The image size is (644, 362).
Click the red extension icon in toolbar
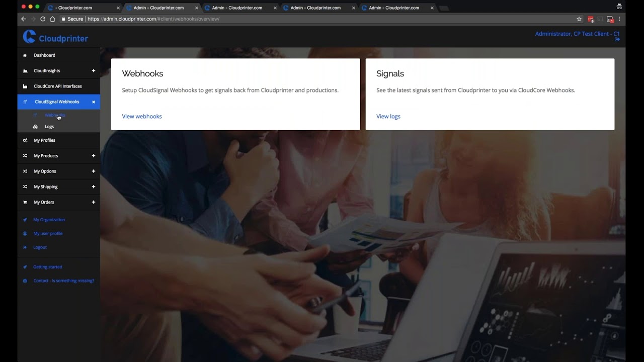[x=591, y=19]
